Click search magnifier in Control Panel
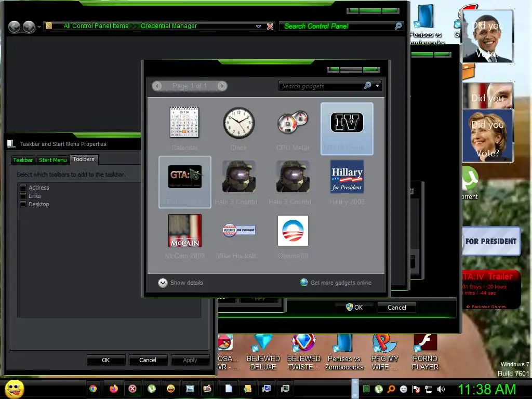Viewport: 532px width, 399px height. (x=398, y=26)
